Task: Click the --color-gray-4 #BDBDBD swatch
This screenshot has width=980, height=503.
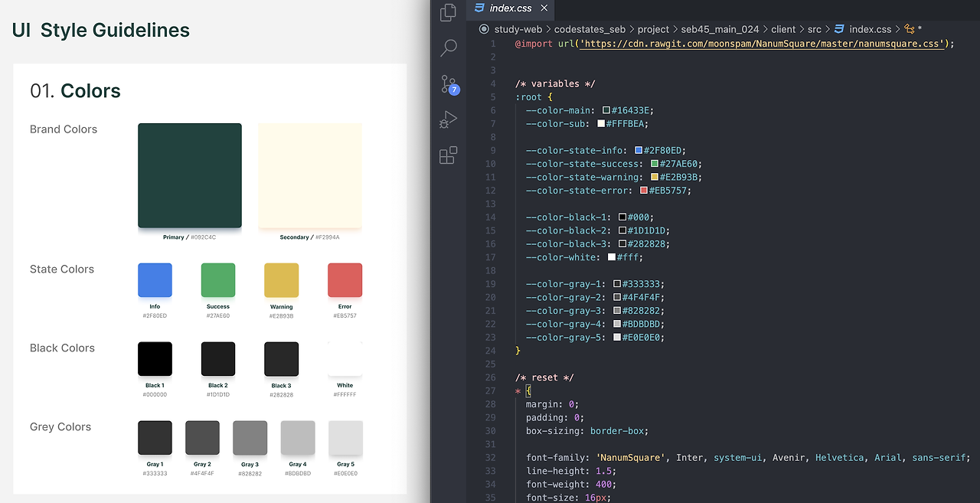Action: pos(617,324)
